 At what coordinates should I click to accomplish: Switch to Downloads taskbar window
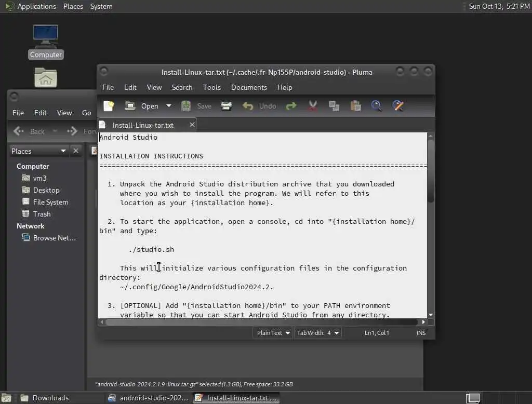(x=60, y=398)
